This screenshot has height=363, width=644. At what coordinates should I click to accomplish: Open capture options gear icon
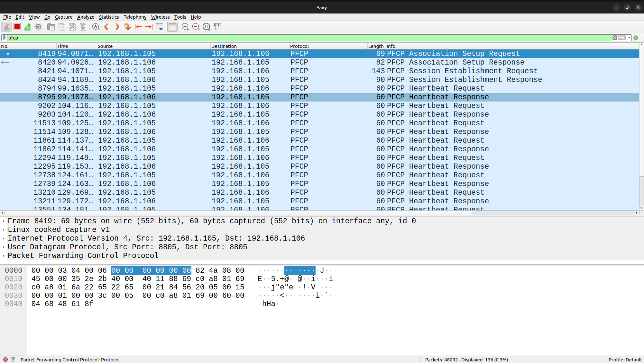pyautogui.click(x=38, y=27)
